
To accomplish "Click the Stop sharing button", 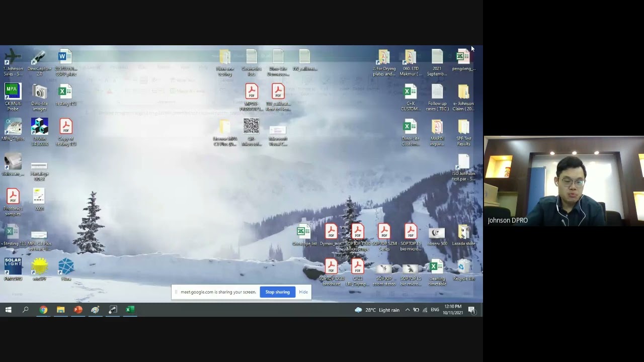I will [x=277, y=292].
